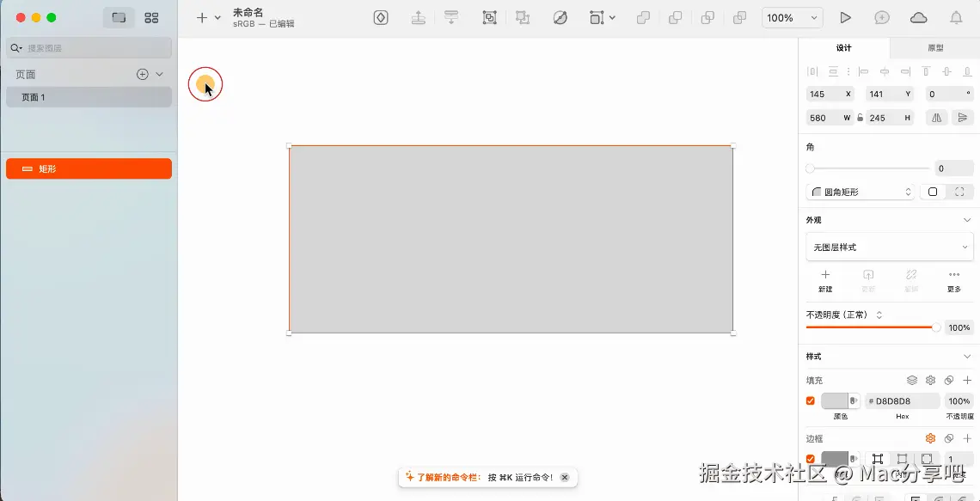
Task: Open the 圆角矩形 corner style dropdown
Action: (861, 192)
